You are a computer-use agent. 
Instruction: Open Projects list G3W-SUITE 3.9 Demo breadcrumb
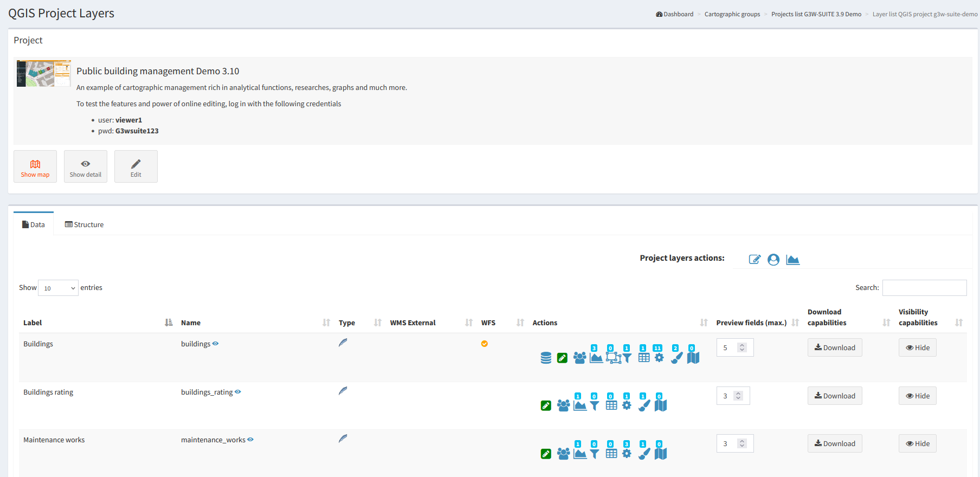(x=816, y=14)
